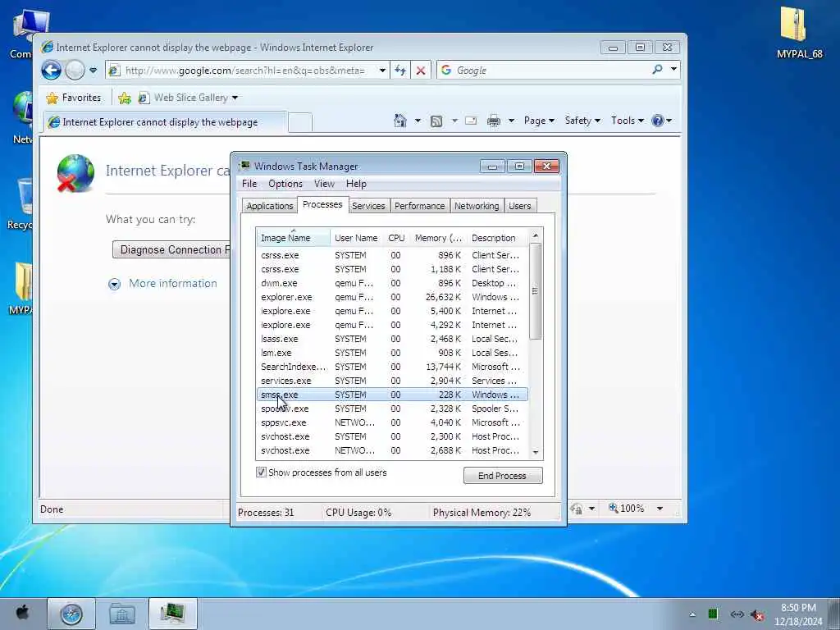The width and height of the screenshot is (840, 630).
Task: Refresh the page in Internet Explorer
Action: (x=400, y=71)
